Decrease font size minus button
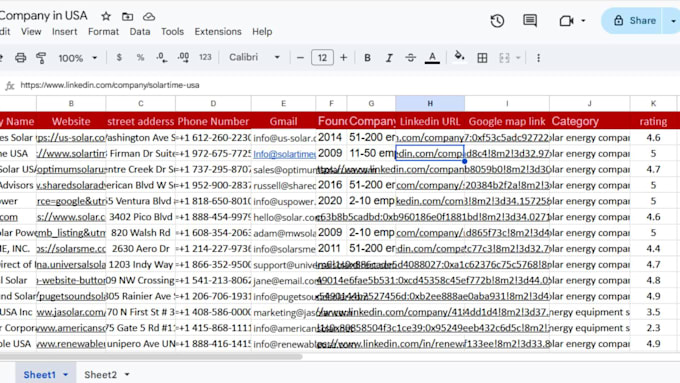 300,58
